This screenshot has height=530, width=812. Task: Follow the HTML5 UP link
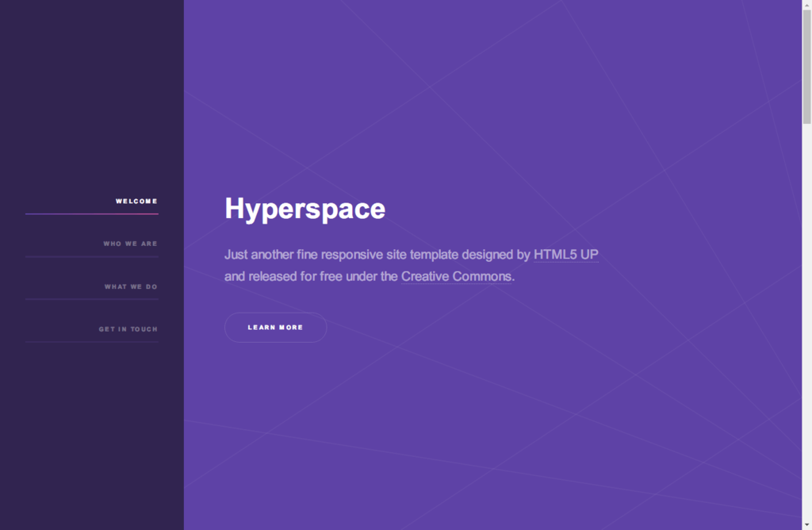(x=565, y=255)
